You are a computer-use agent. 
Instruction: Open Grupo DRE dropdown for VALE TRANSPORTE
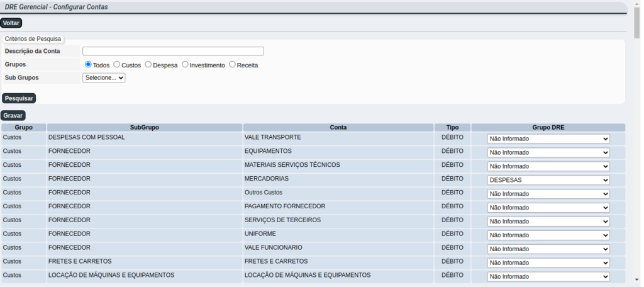click(548, 139)
